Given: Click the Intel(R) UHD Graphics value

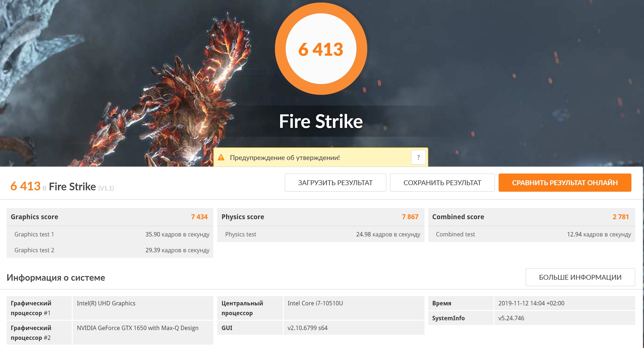Looking at the screenshot, I should [x=106, y=303].
